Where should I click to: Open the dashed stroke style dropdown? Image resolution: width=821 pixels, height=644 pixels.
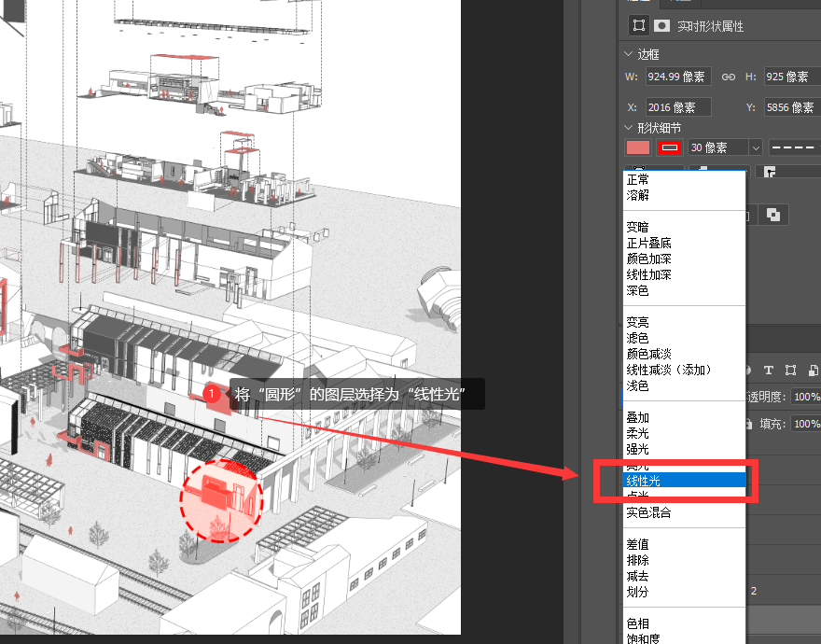point(793,147)
